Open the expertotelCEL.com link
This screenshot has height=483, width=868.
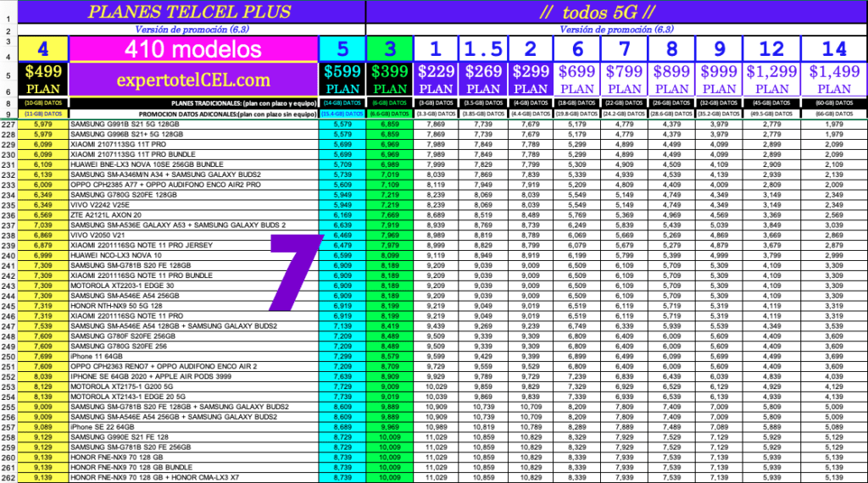(192, 80)
